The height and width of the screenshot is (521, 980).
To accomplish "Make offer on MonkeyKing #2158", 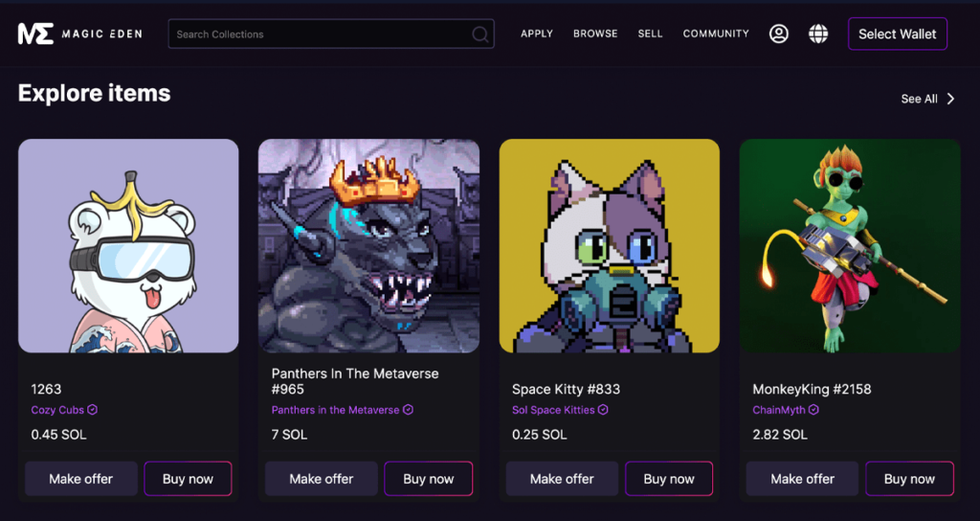I will [802, 479].
